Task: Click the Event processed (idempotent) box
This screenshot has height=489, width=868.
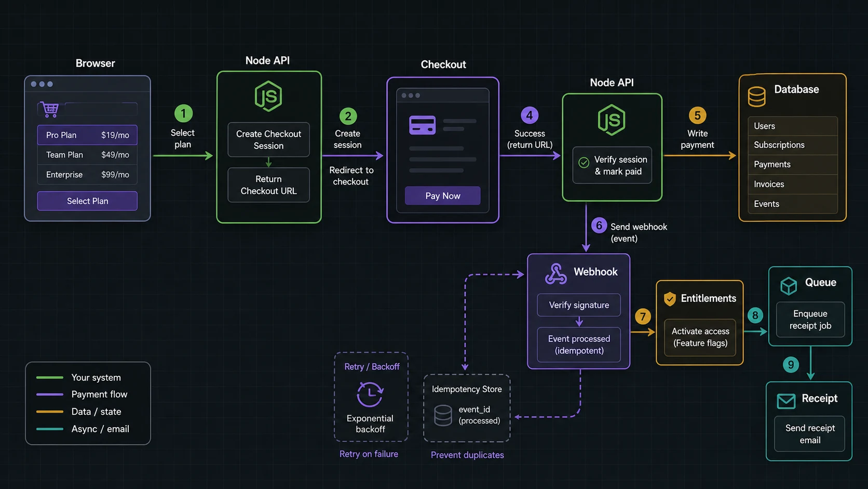Action: [579, 344]
